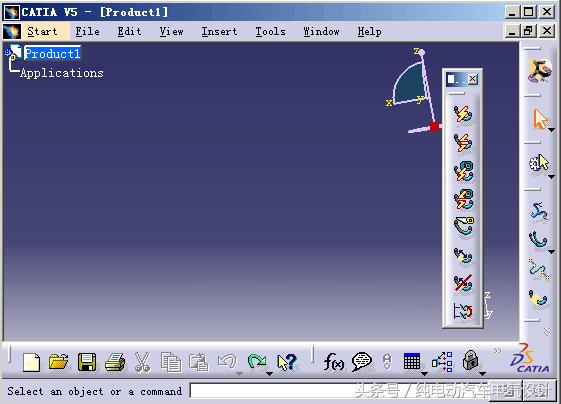Viewport: 561px width, 404px height.
Task: Expand the Redo history dropdown arrow
Action: pyautogui.click(x=269, y=374)
